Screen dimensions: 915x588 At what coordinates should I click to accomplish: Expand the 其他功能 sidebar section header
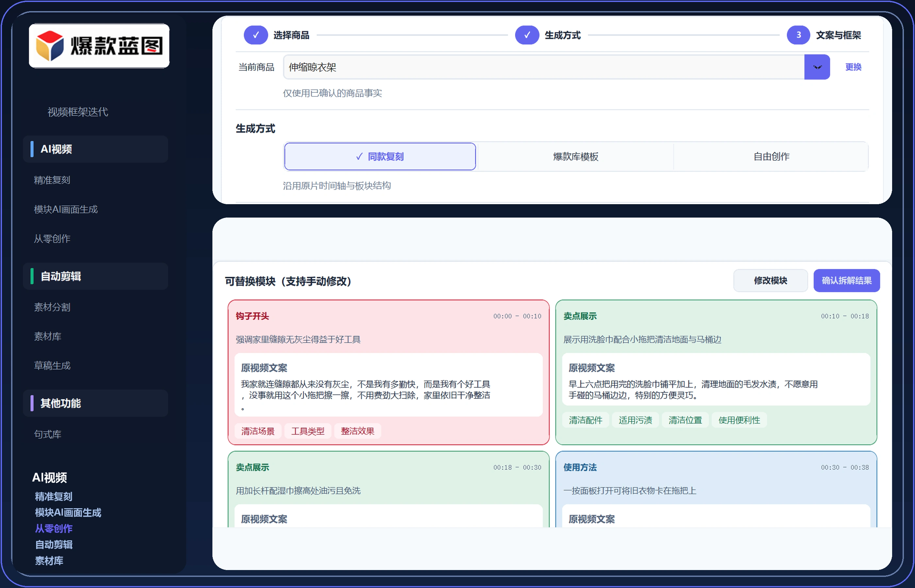[95, 403]
